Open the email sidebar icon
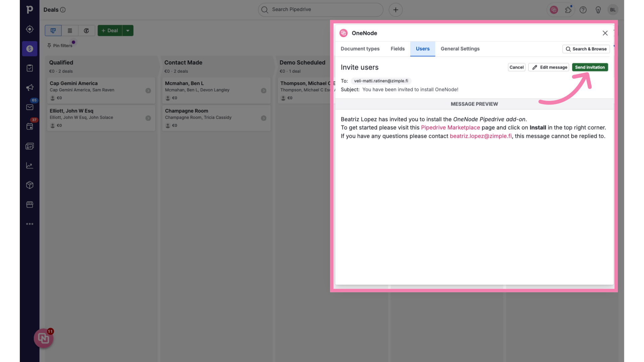 click(x=30, y=108)
